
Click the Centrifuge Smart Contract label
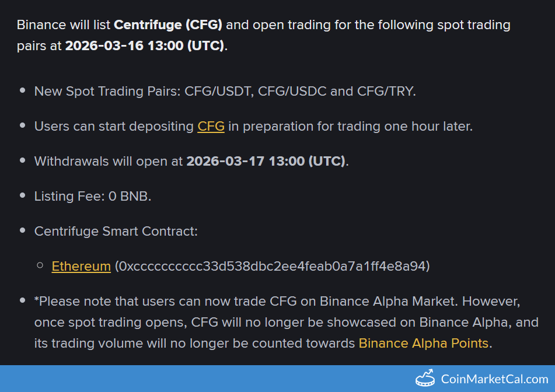click(116, 232)
